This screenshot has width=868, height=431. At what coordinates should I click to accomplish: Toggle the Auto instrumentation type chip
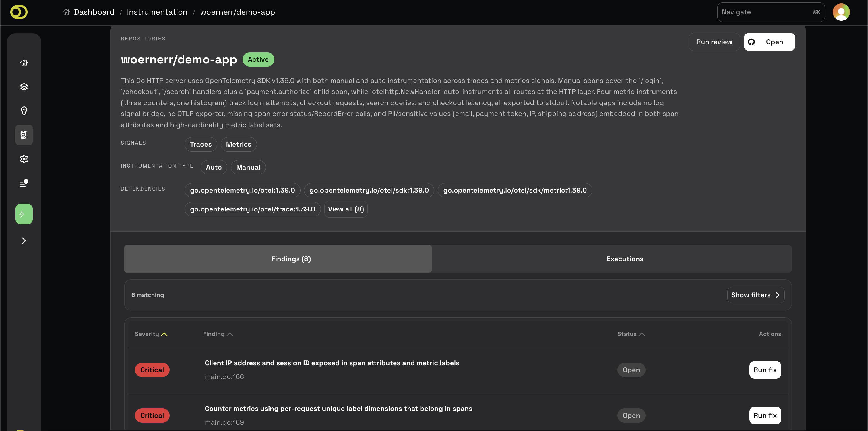tap(214, 167)
